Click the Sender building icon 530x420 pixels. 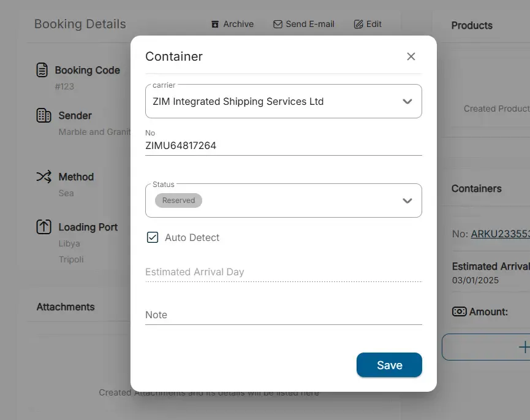coord(44,115)
